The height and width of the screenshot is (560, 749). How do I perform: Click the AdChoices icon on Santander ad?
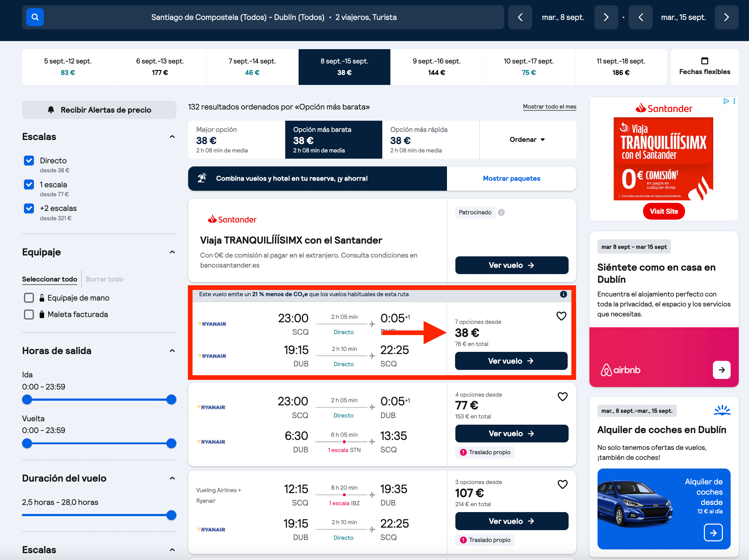click(x=726, y=101)
